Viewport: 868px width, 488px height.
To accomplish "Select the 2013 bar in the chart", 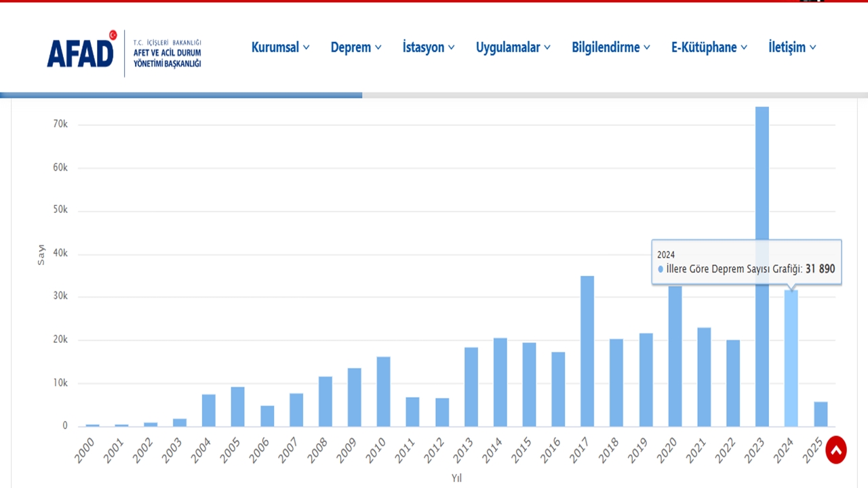I will (471, 387).
